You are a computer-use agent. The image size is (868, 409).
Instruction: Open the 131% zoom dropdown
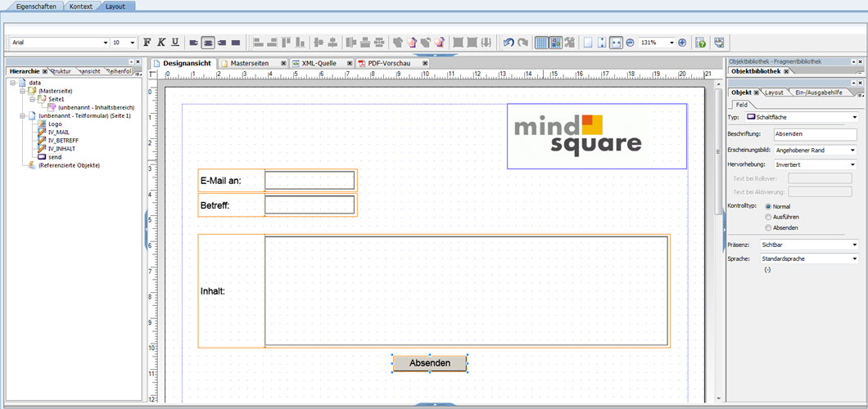pyautogui.click(x=672, y=42)
